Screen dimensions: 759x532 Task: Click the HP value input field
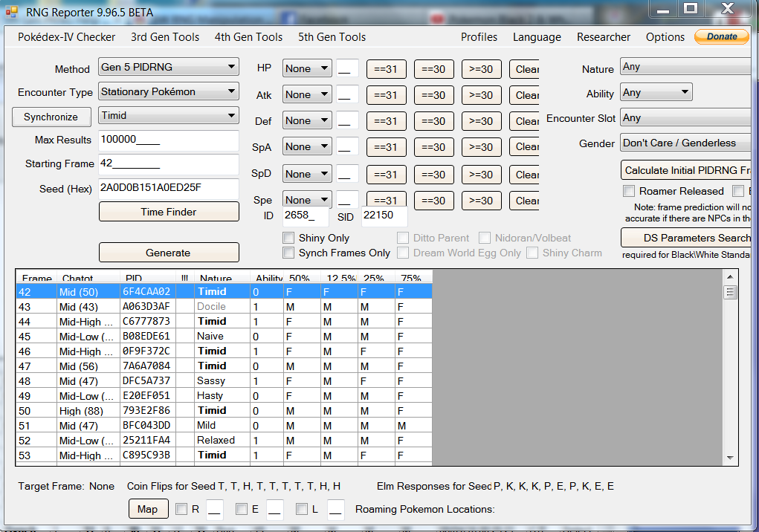[348, 68]
